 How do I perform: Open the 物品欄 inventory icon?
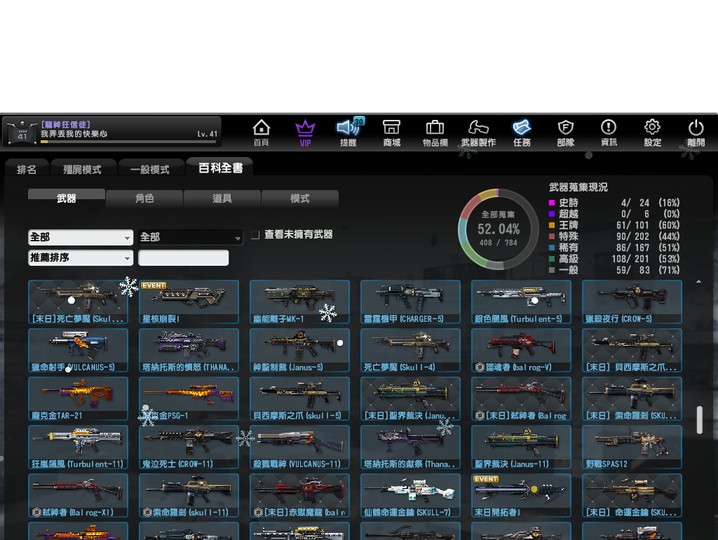435,132
